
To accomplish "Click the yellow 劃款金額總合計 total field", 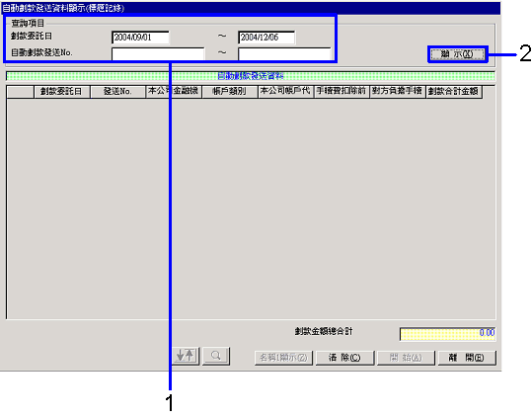I will [x=447, y=334].
